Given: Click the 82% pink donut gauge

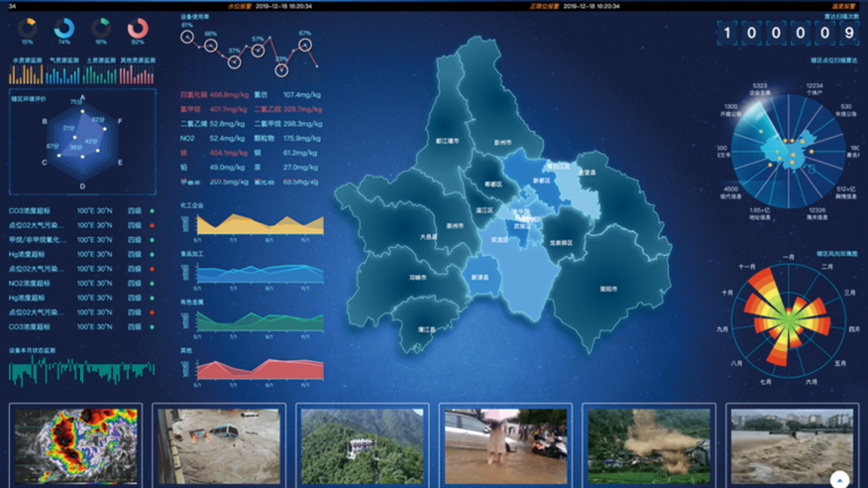Looking at the screenshot, I should tap(138, 28).
